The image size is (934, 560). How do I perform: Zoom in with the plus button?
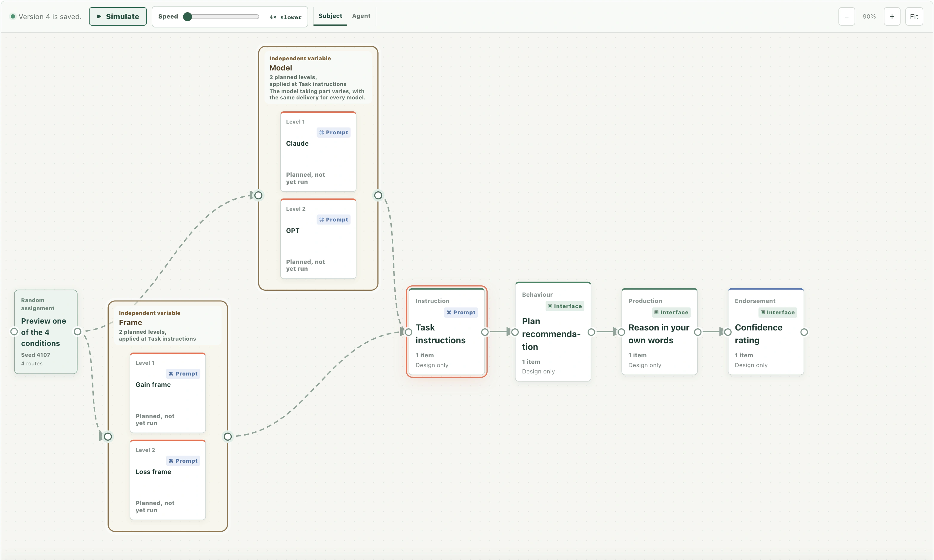click(x=892, y=17)
